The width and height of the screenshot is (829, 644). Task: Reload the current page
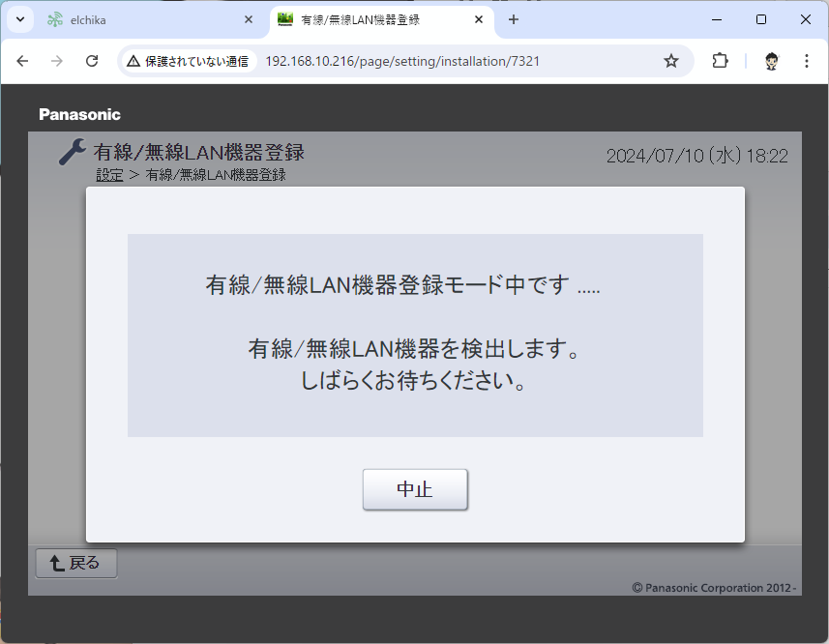click(x=92, y=61)
